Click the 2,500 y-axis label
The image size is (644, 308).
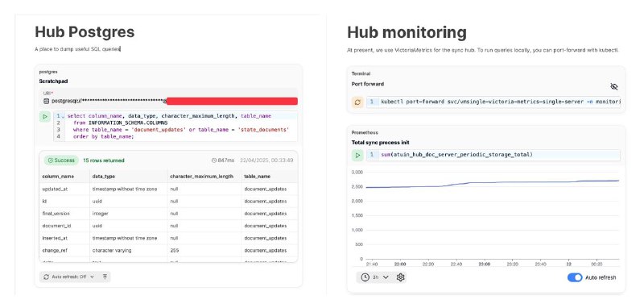[357, 187]
